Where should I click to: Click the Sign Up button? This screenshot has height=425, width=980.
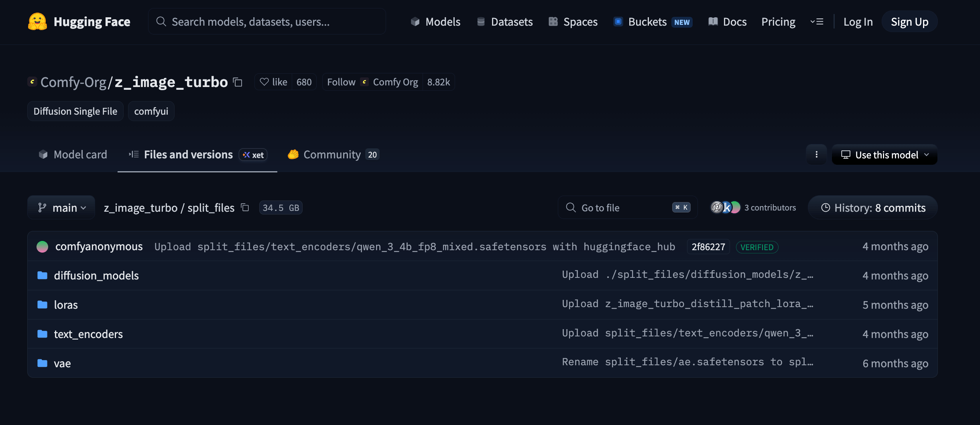click(909, 22)
